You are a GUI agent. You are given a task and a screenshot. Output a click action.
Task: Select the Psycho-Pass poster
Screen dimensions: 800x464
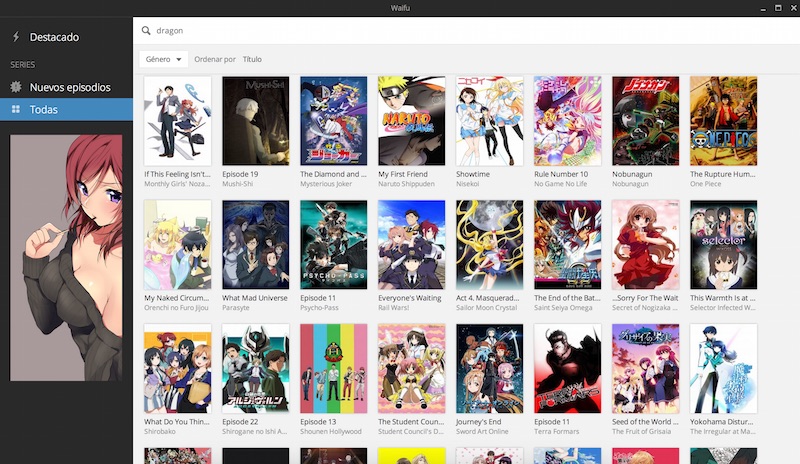coord(333,245)
